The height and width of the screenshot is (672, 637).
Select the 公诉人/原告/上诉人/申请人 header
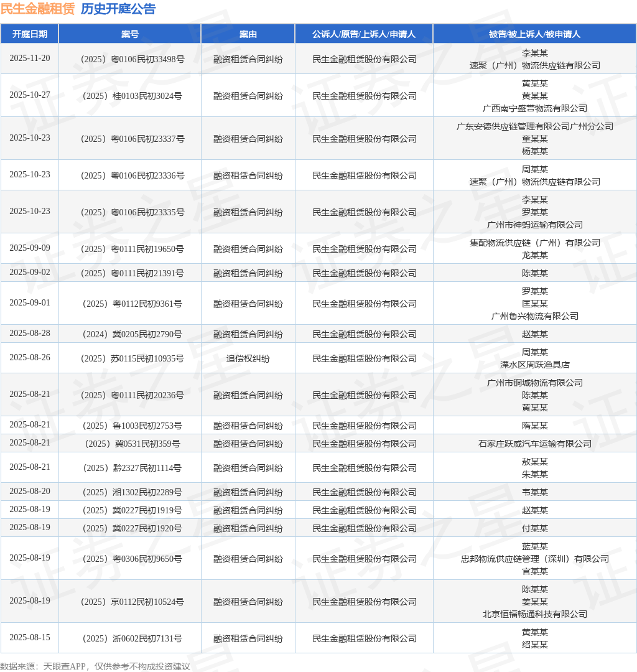point(364,34)
